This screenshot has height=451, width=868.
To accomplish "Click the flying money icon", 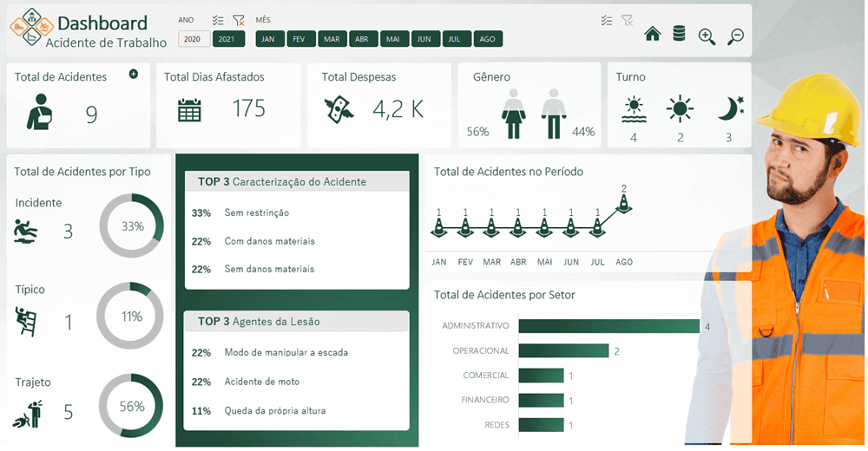I will pos(339,109).
